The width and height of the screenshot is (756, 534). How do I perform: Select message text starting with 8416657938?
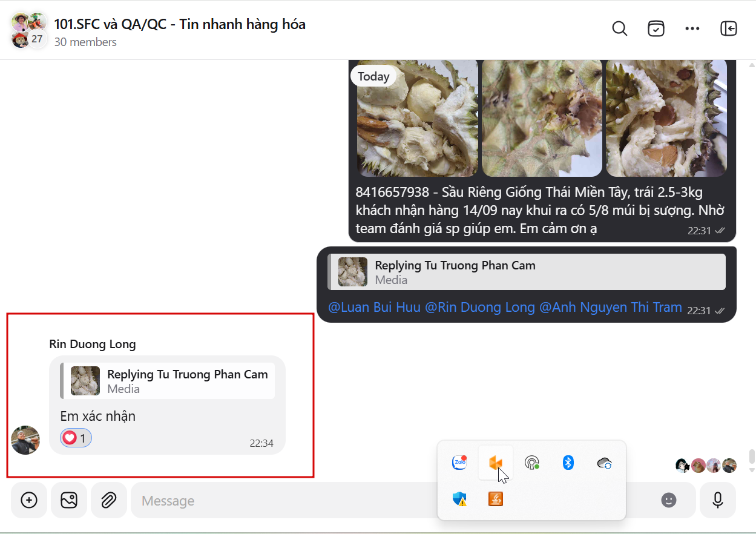(x=540, y=211)
